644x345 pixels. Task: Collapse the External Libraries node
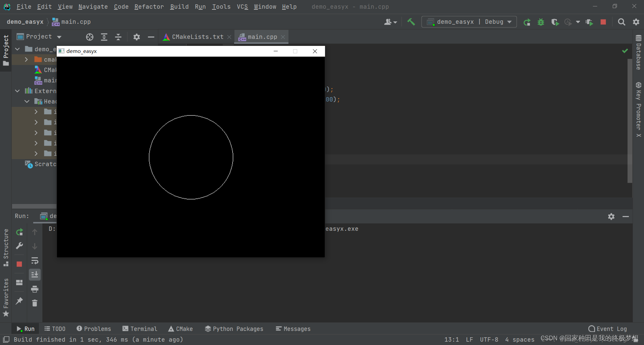click(x=17, y=91)
